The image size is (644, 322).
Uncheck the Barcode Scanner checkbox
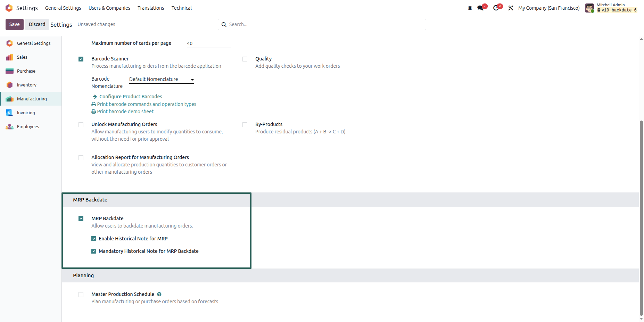click(x=81, y=59)
